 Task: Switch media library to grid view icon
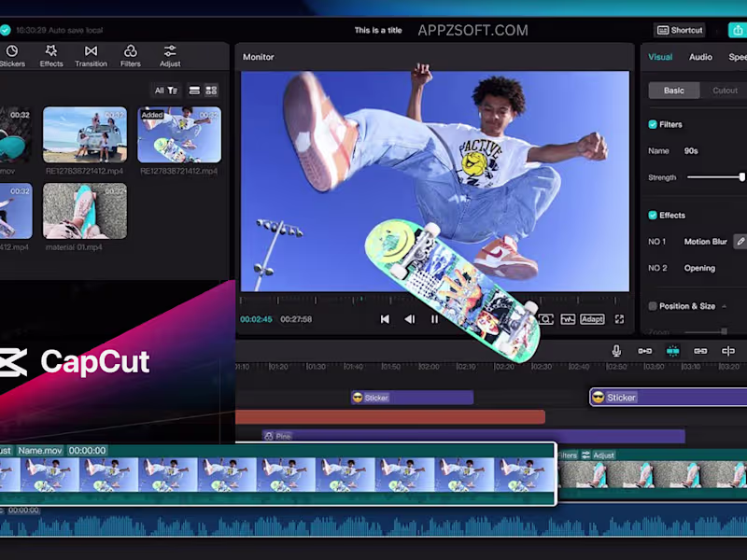point(211,90)
